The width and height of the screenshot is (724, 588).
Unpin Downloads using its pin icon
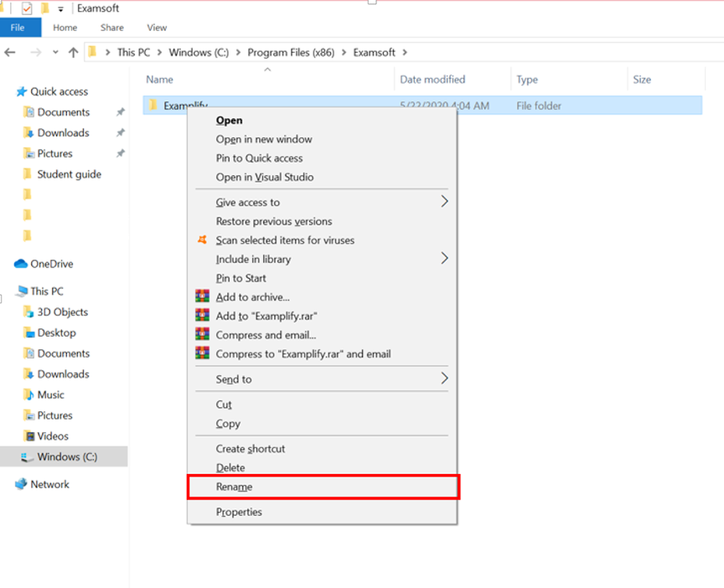121,133
